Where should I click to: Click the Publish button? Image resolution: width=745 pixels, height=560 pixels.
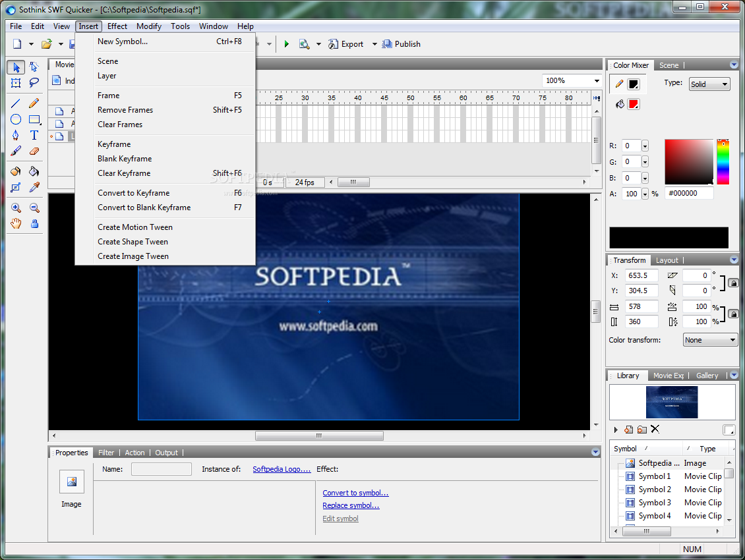pos(402,44)
